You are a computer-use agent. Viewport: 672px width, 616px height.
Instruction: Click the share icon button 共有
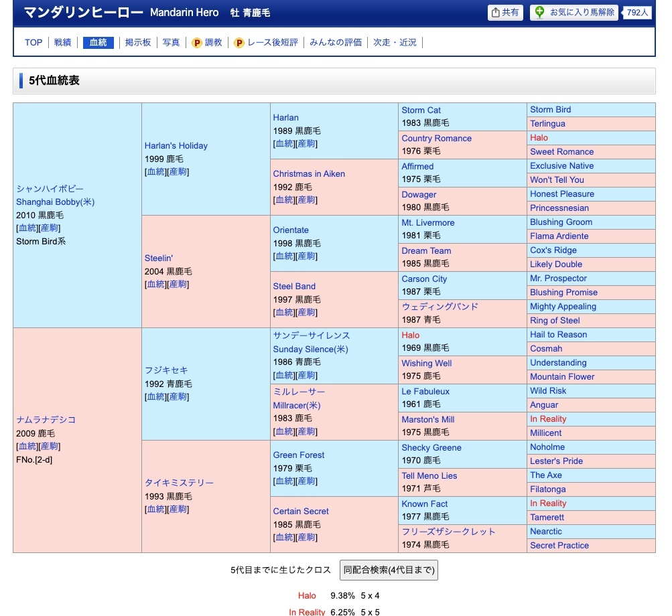click(505, 13)
